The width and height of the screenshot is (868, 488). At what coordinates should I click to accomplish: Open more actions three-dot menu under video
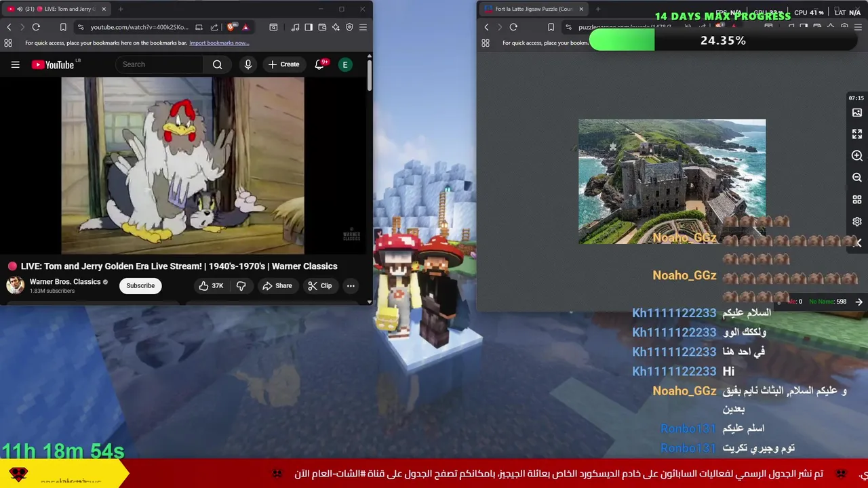[351, 286]
